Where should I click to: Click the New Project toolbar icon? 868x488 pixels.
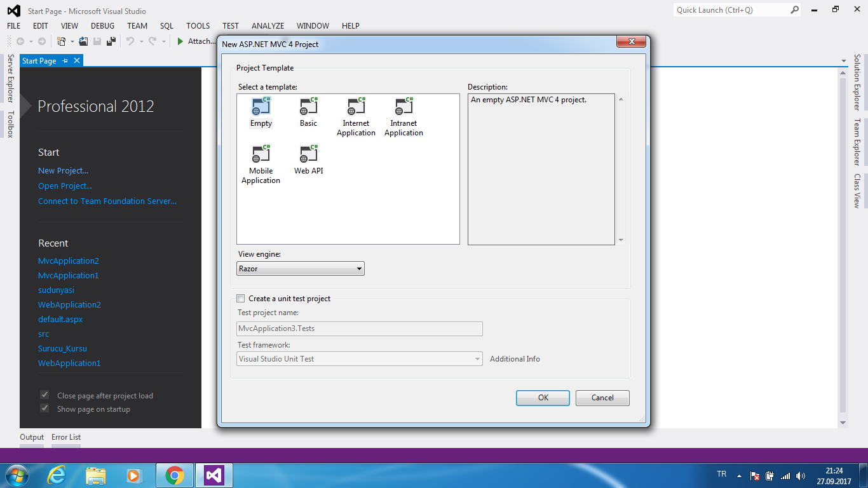point(62,41)
